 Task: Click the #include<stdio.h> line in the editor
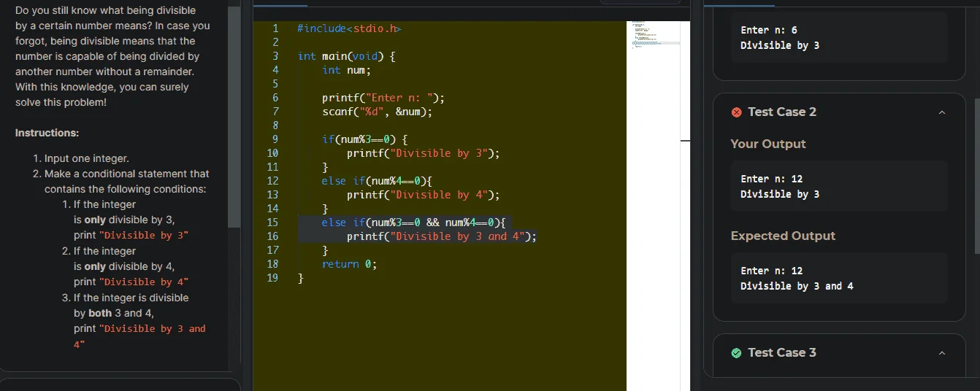tap(349, 28)
